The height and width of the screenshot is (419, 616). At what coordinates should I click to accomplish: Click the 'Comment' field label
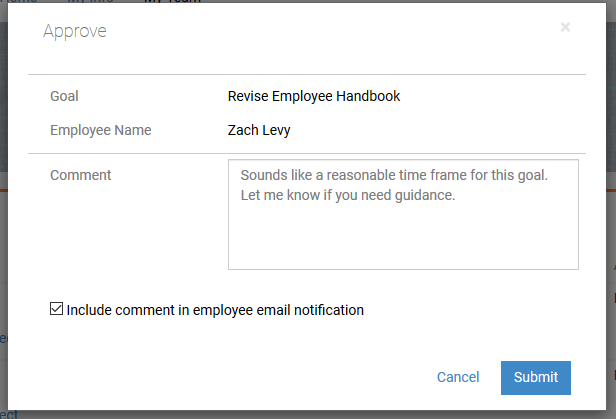(80, 175)
